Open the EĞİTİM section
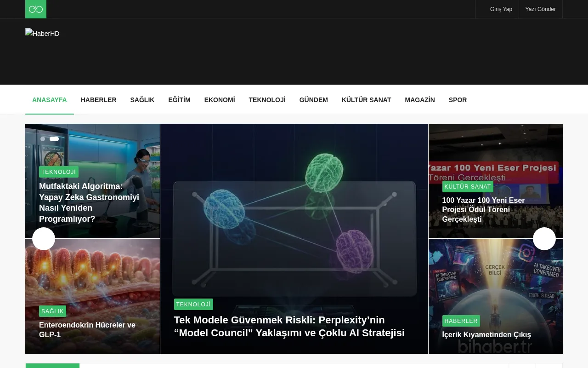 point(179,100)
